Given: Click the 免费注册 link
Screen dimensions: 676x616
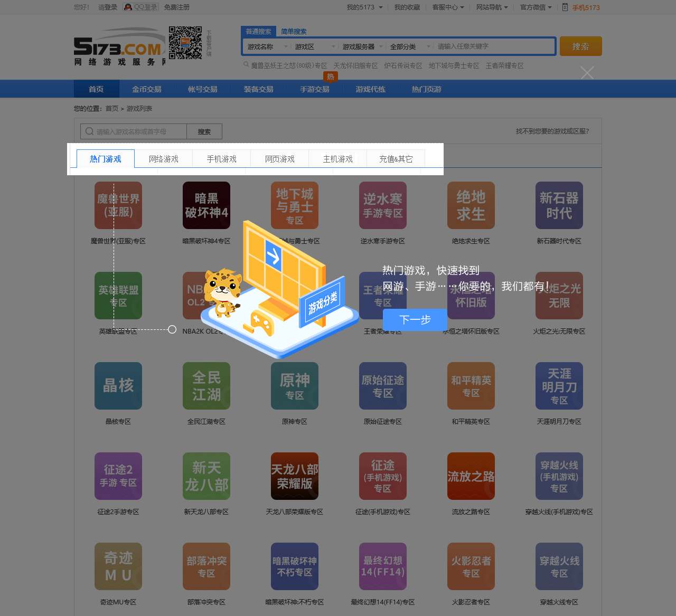Looking at the screenshot, I should pos(177,7).
